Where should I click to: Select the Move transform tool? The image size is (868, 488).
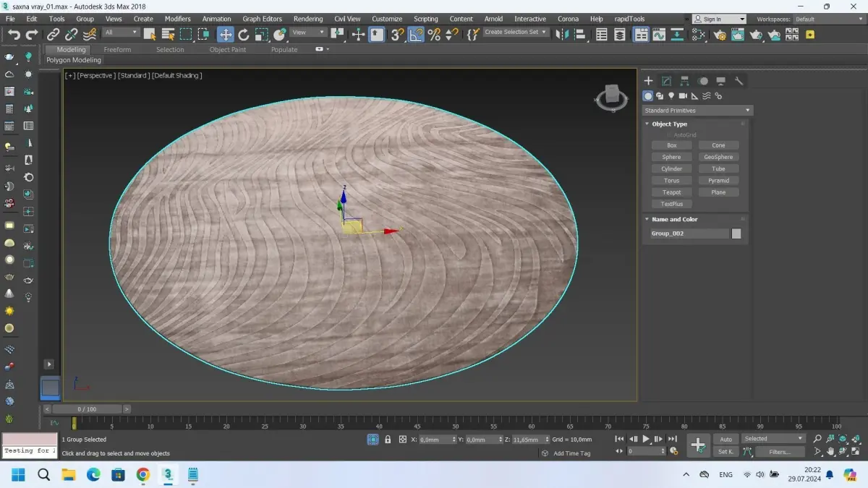(226, 34)
